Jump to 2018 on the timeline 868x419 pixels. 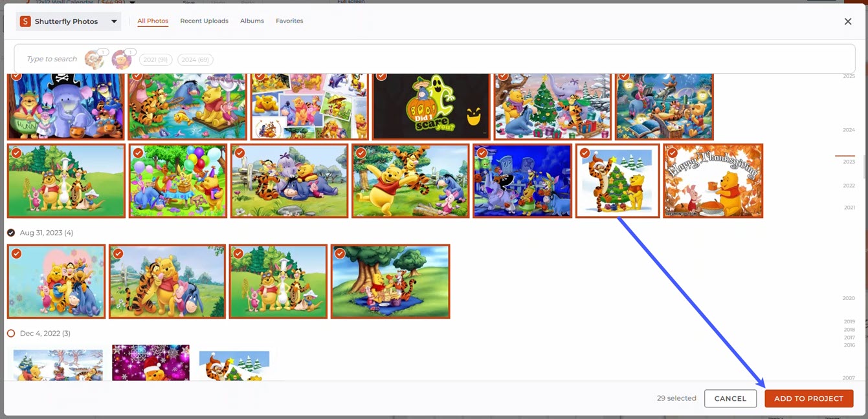849,330
